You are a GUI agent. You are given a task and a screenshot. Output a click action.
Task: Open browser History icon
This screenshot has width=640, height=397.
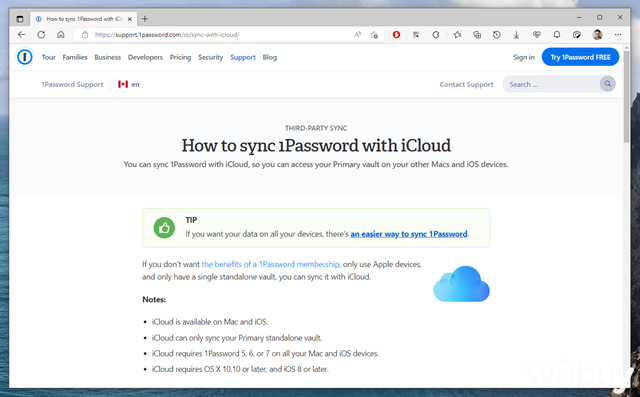click(x=496, y=35)
